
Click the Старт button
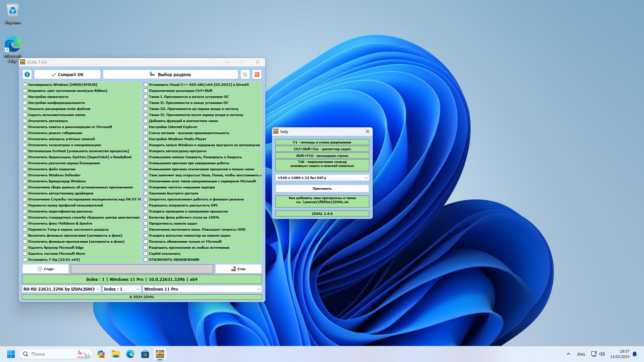point(46,269)
